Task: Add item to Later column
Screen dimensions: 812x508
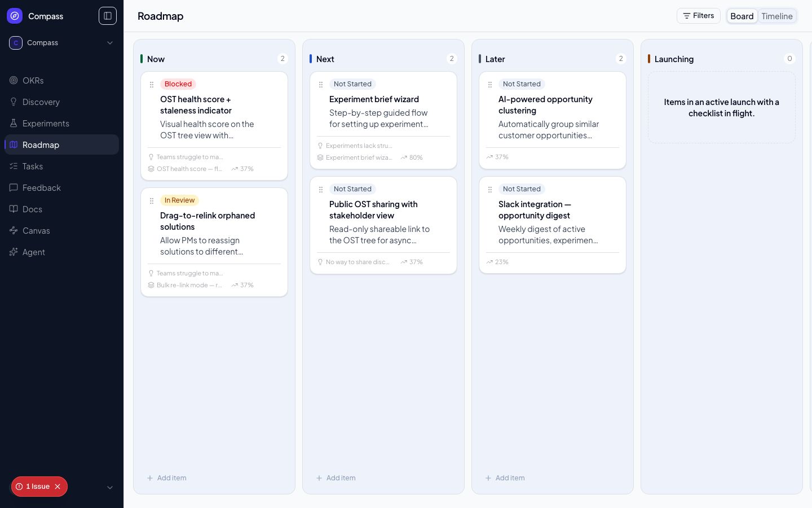Action: pos(505,478)
